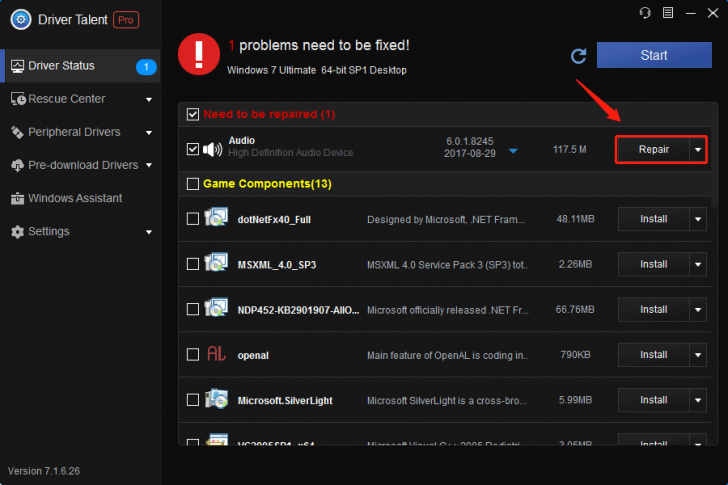Install Microsoft.SilverLight component
This screenshot has height=485, width=728.
(x=653, y=400)
